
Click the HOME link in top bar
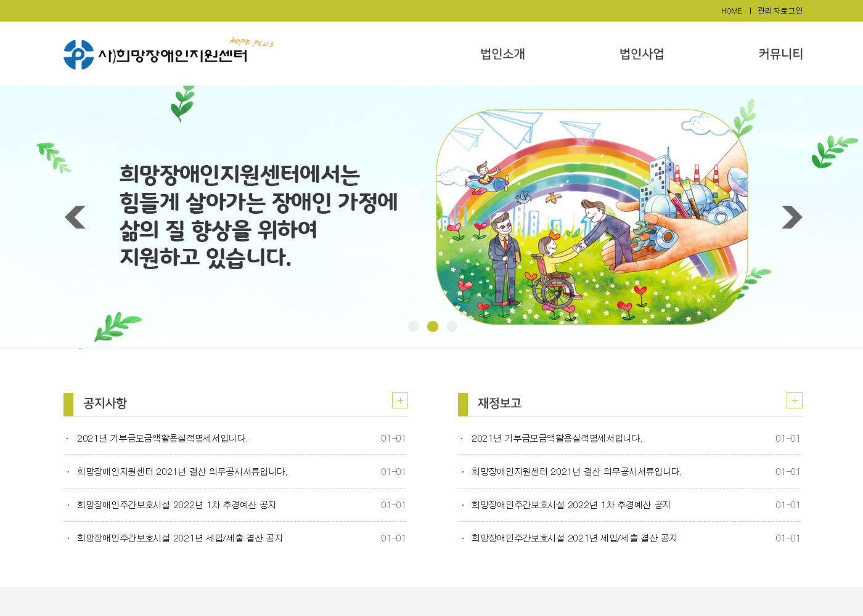click(731, 11)
